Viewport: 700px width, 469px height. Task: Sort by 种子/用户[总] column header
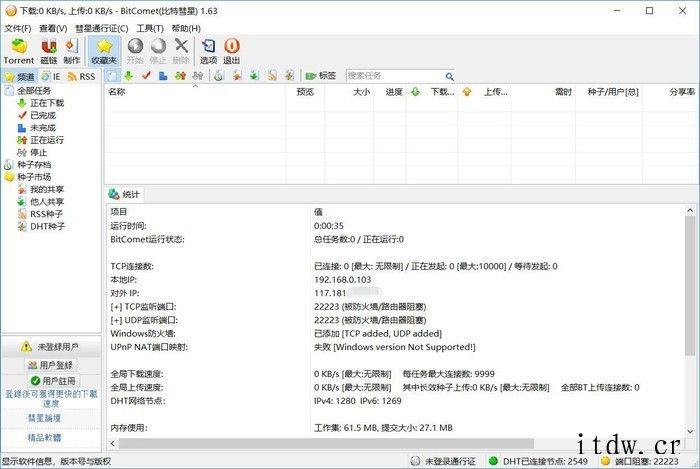(x=608, y=91)
